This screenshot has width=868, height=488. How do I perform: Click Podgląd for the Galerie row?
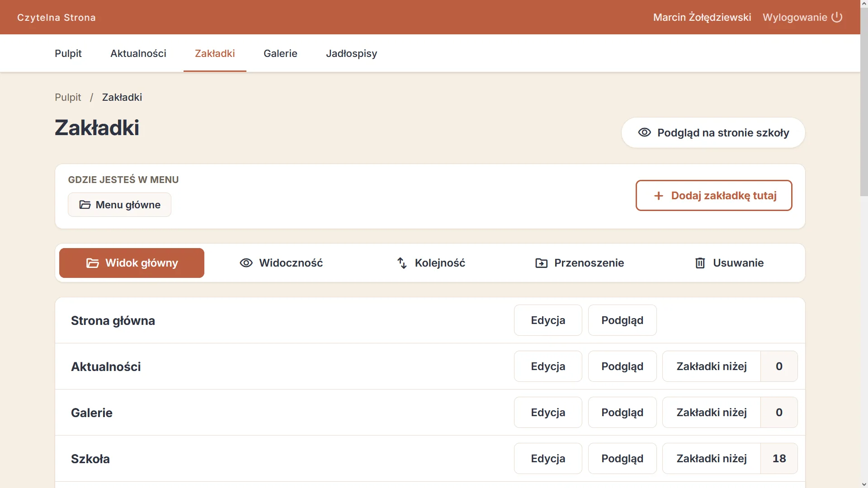tap(622, 412)
